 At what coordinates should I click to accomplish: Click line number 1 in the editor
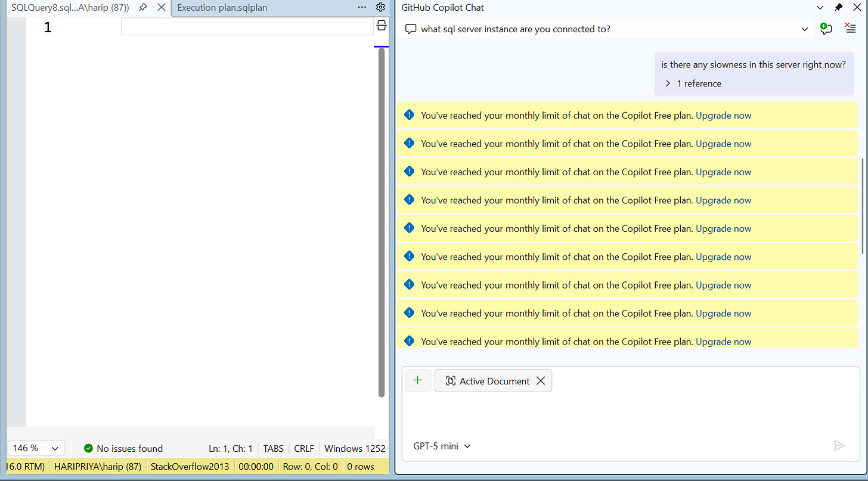click(48, 27)
